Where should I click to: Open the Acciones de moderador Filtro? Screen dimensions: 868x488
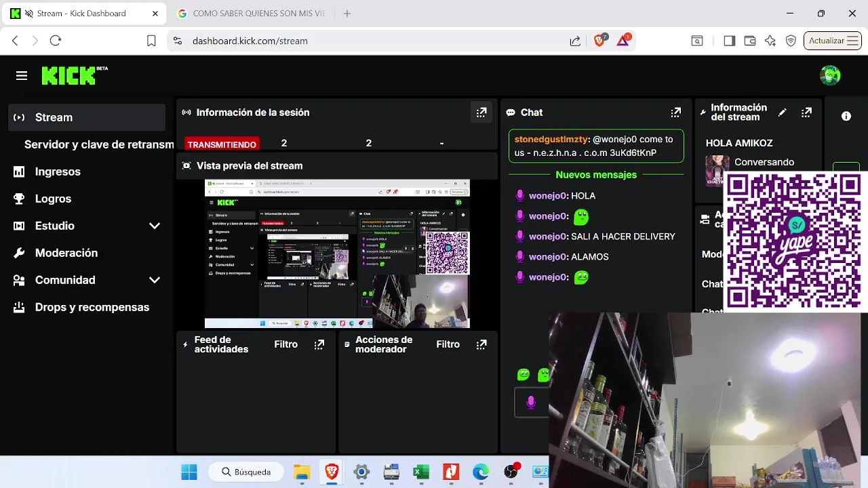pos(448,344)
